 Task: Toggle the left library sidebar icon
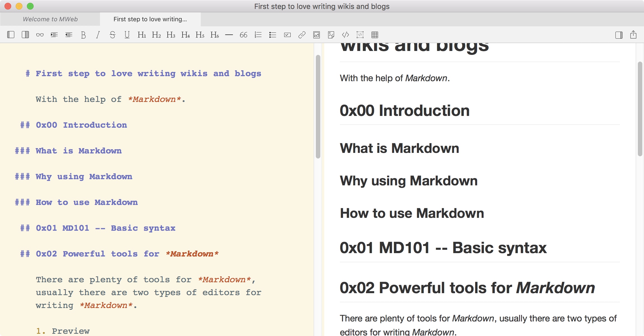(x=11, y=35)
